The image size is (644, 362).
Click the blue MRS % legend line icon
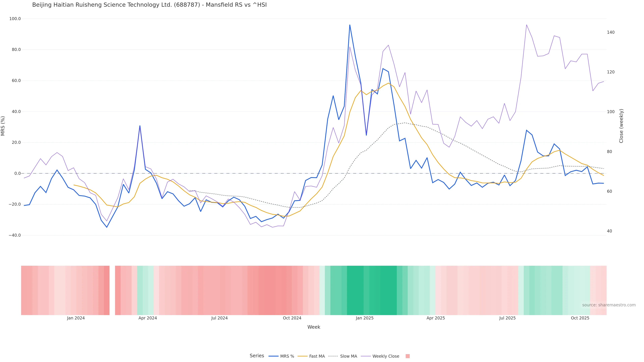pyautogui.click(x=274, y=356)
